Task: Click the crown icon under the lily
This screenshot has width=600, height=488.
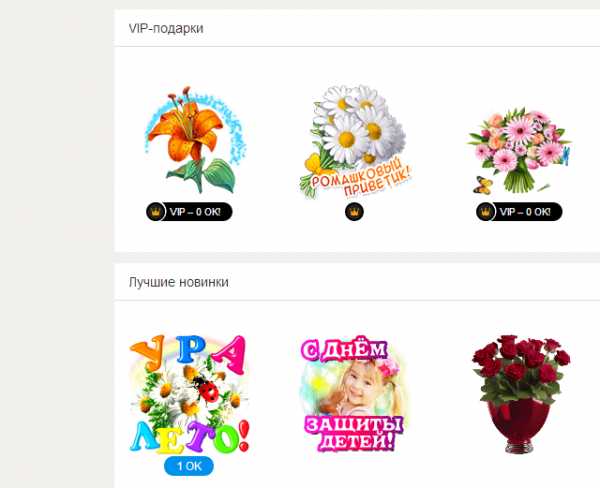Action: pos(155,212)
